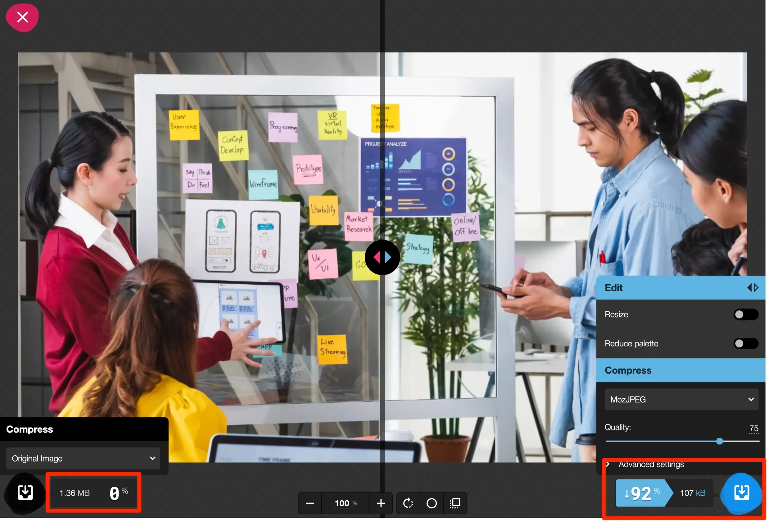Click the 100% zoom level field
Screen dimensions: 778x532
click(342, 503)
